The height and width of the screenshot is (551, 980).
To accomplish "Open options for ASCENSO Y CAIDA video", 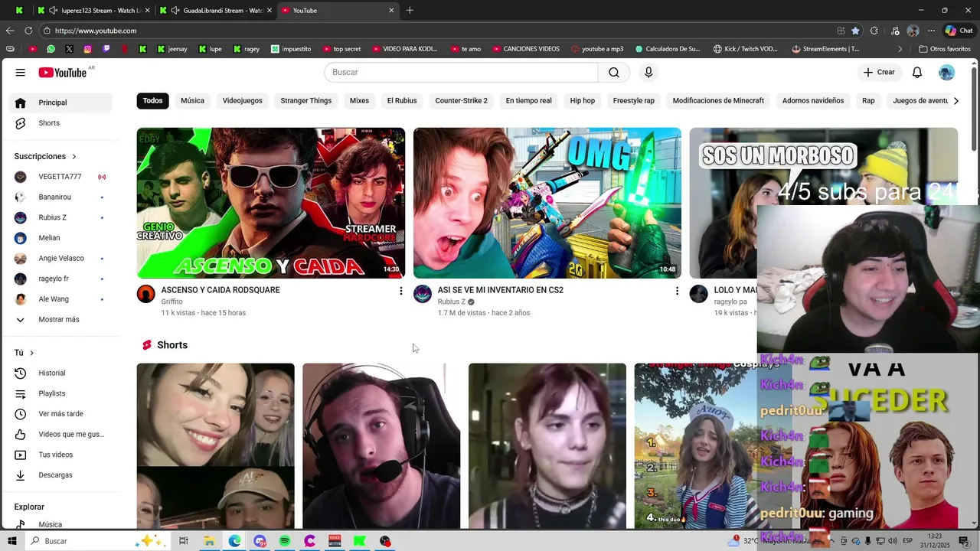I will coord(400,291).
